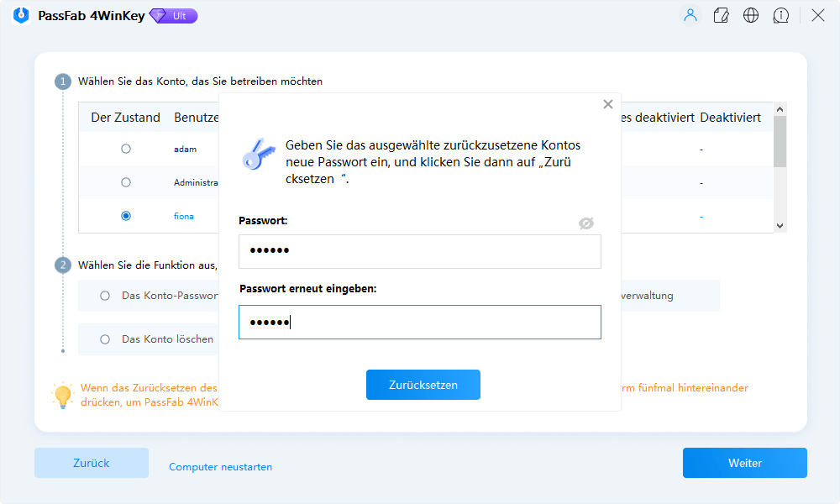Close the password reset dialog
Screen dimensions: 840x504
click(x=607, y=104)
